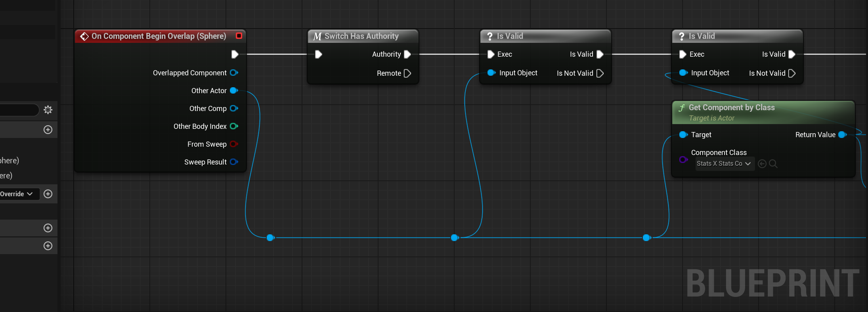The height and width of the screenshot is (312, 868).
Task: Select the On Component Begin Overlap node title
Action: tap(159, 36)
